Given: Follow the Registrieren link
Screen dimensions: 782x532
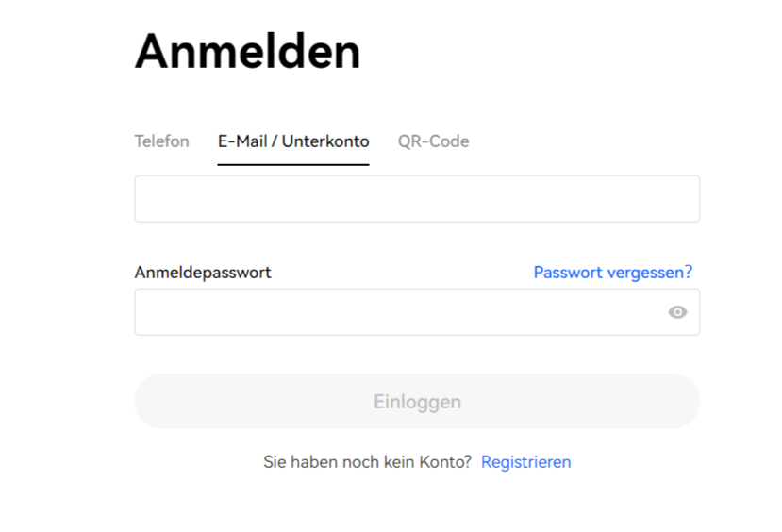Looking at the screenshot, I should pyautogui.click(x=525, y=462).
